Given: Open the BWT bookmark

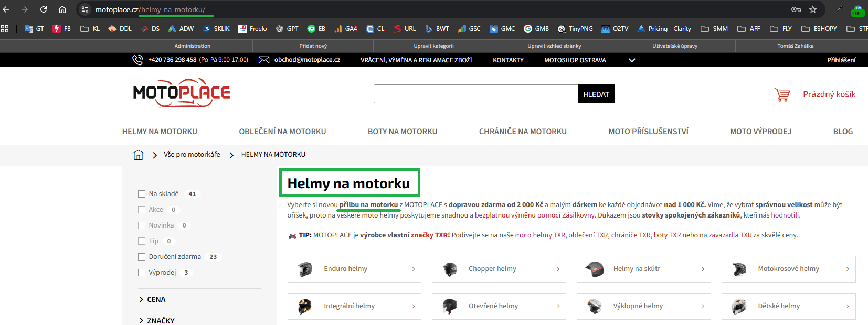Looking at the screenshot, I should 437,29.
